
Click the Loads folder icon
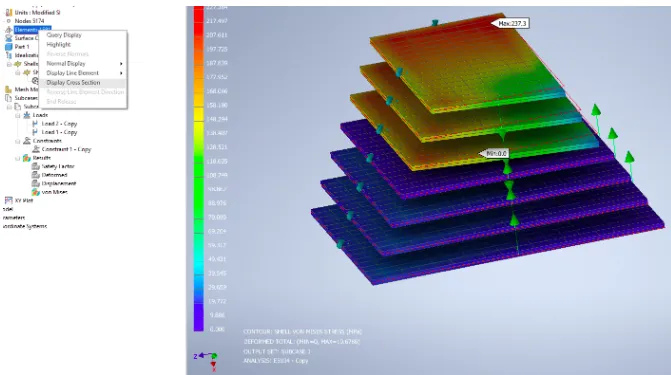[x=27, y=115]
